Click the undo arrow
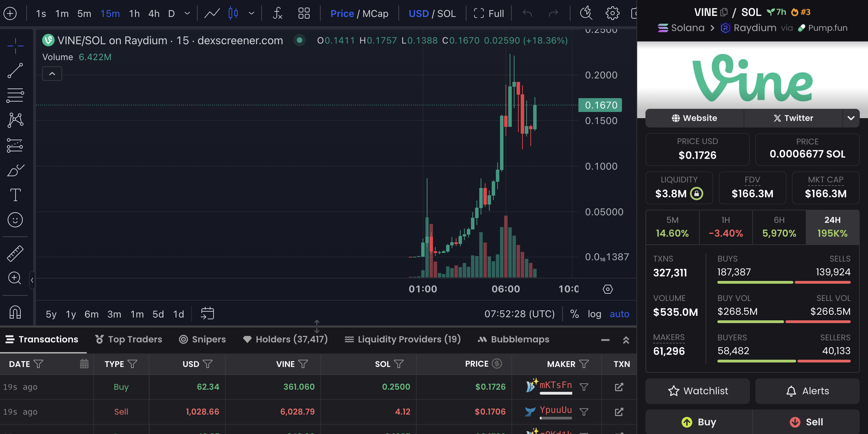This screenshot has width=868, height=434. (527, 13)
